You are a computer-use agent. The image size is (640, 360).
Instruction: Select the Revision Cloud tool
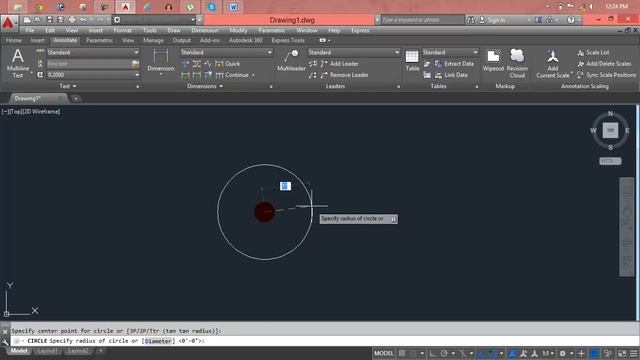point(517,63)
